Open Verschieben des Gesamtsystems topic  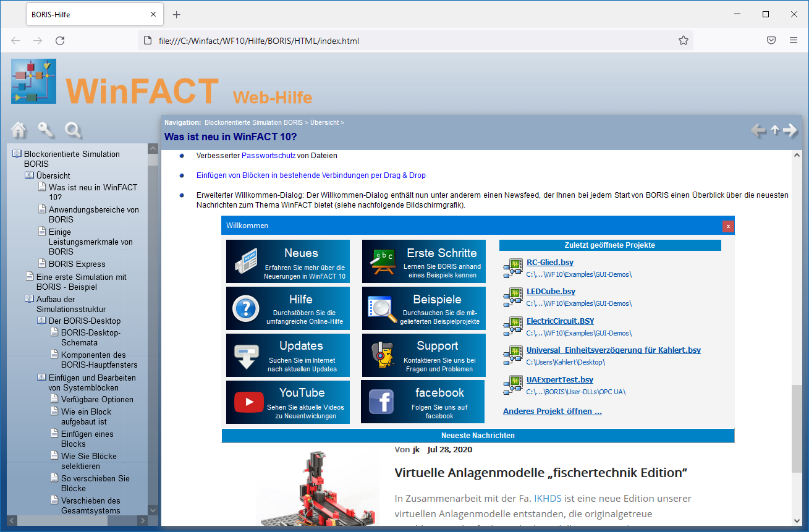[x=91, y=505]
